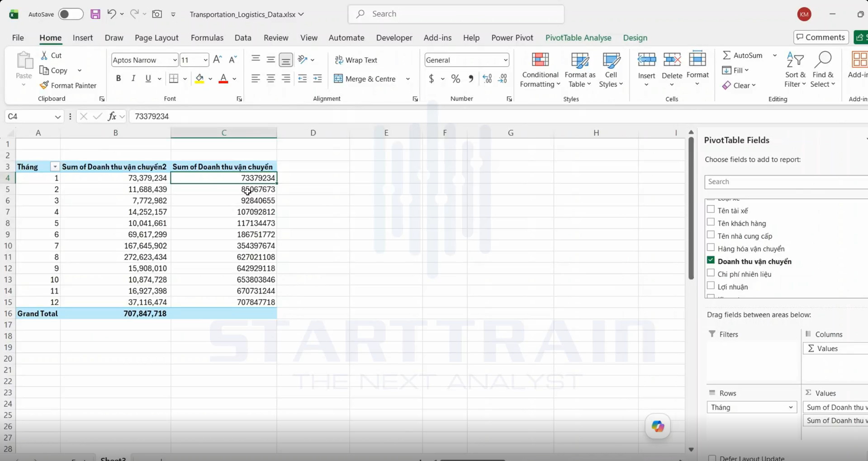The width and height of the screenshot is (868, 461).
Task: Click the Insert Function fx icon
Action: point(112,116)
